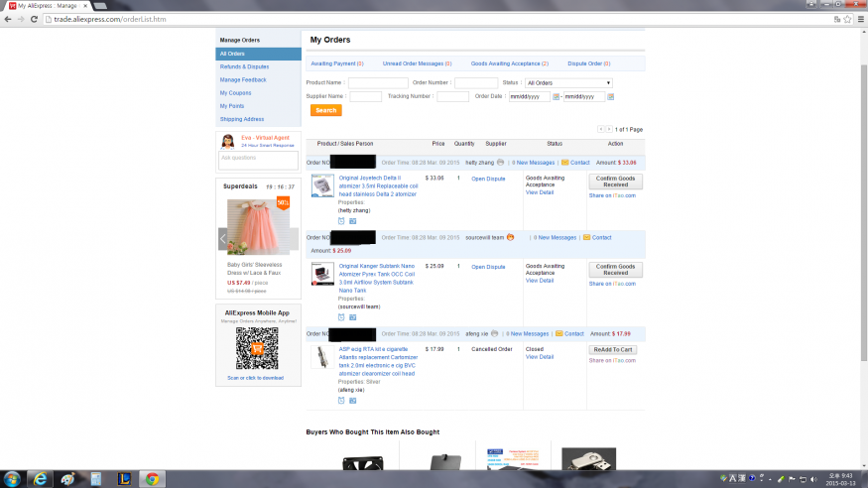Viewport: 868px width, 488px height.
Task: Open the Chrome menu hamburger icon
Action: click(x=861, y=19)
